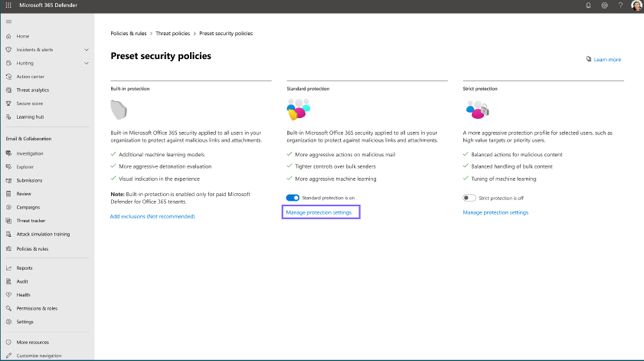
Task: Click the Explorer icon in the sidebar
Action: coord(8,167)
